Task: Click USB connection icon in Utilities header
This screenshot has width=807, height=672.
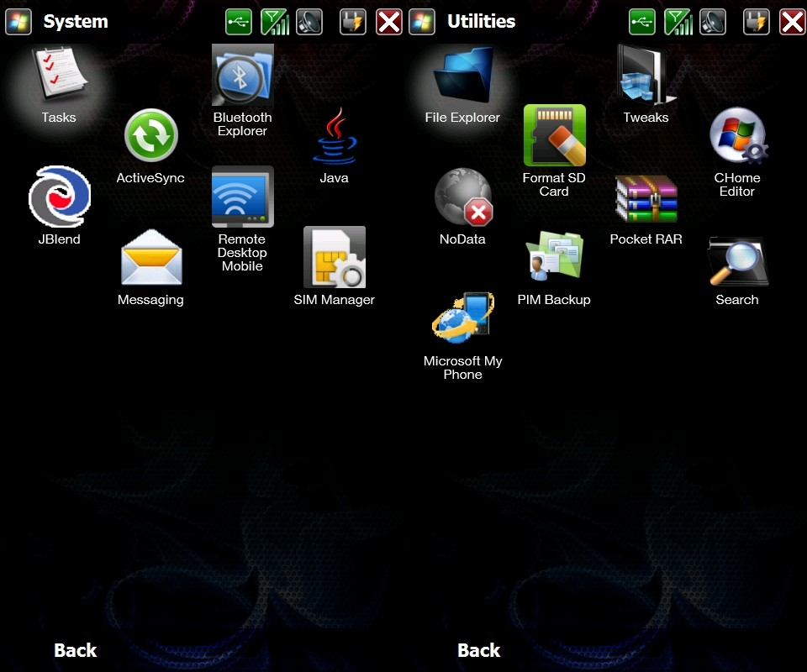Action: click(x=642, y=22)
